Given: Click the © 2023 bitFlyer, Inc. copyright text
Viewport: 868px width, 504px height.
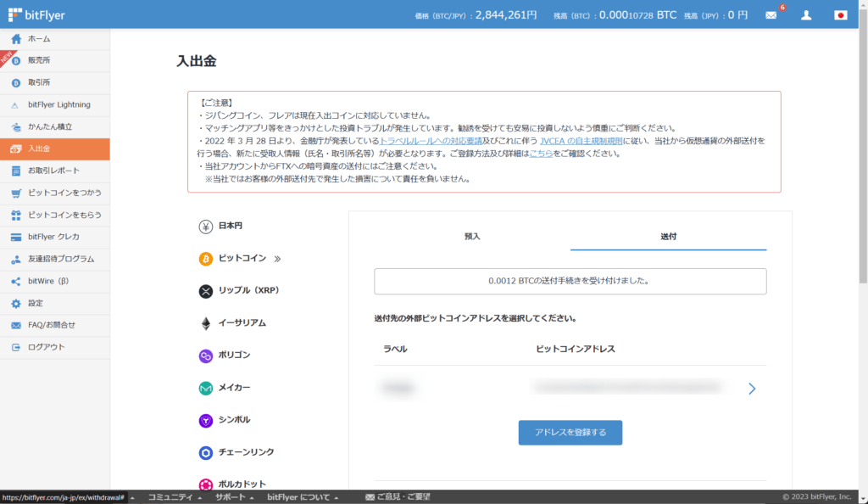Looking at the screenshot, I should [816, 497].
